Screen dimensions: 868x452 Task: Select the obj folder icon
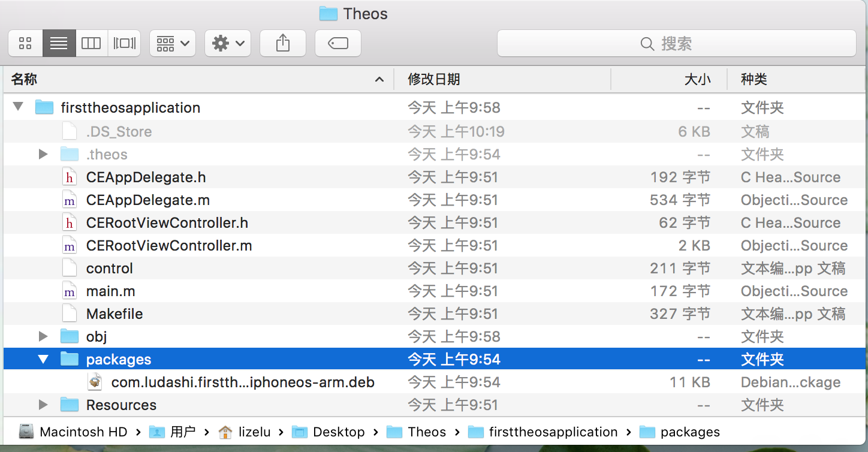point(70,336)
